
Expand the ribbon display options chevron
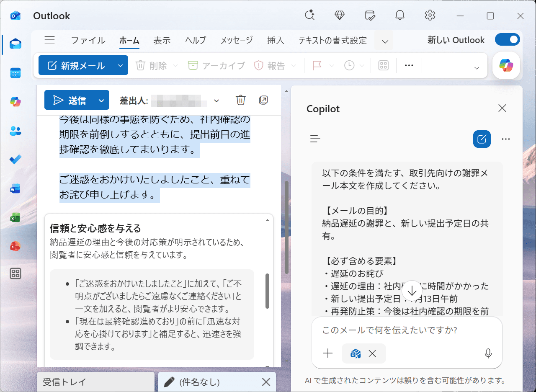476,68
